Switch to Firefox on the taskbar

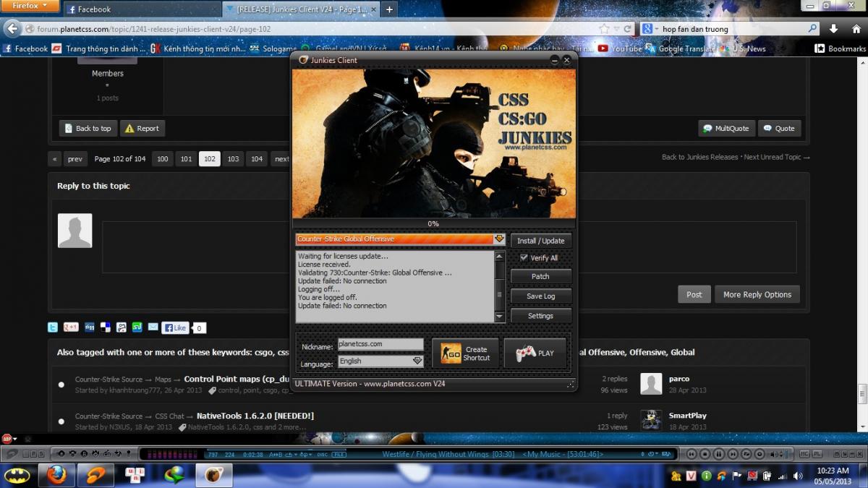coord(56,475)
